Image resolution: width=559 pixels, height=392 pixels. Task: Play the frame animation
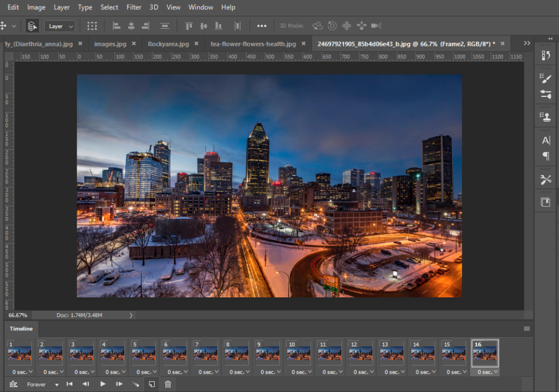[103, 384]
